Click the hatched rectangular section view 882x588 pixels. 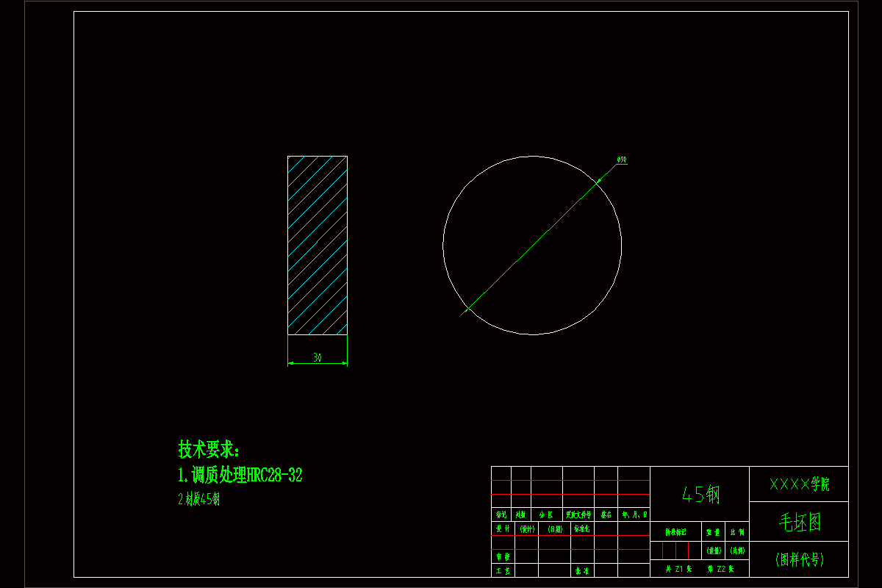[x=318, y=245]
